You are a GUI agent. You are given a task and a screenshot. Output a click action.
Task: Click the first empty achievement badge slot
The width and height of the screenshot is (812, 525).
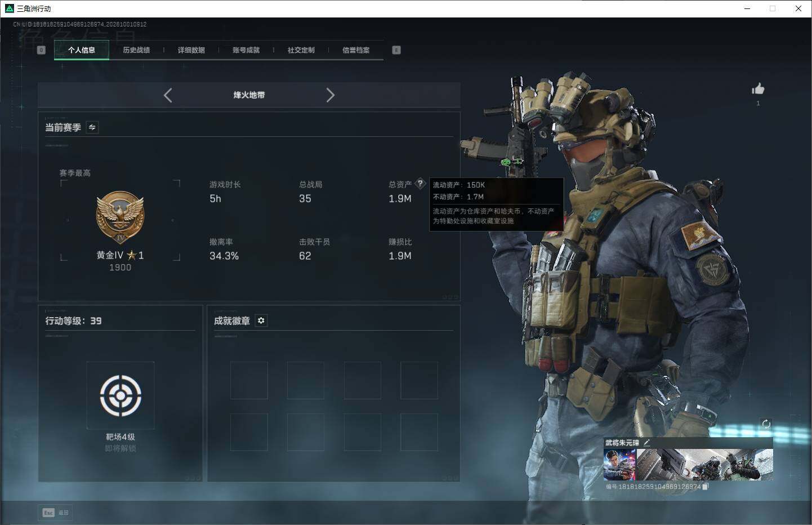click(x=249, y=380)
